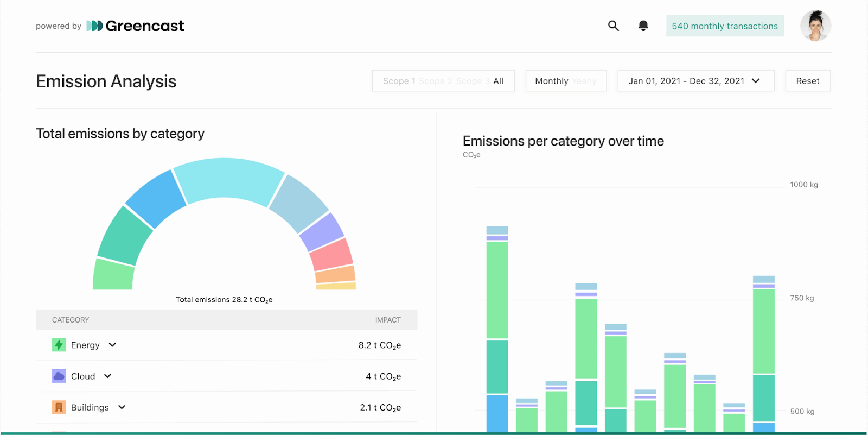Select Scope 2 filter
868x435 pixels.
click(435, 81)
